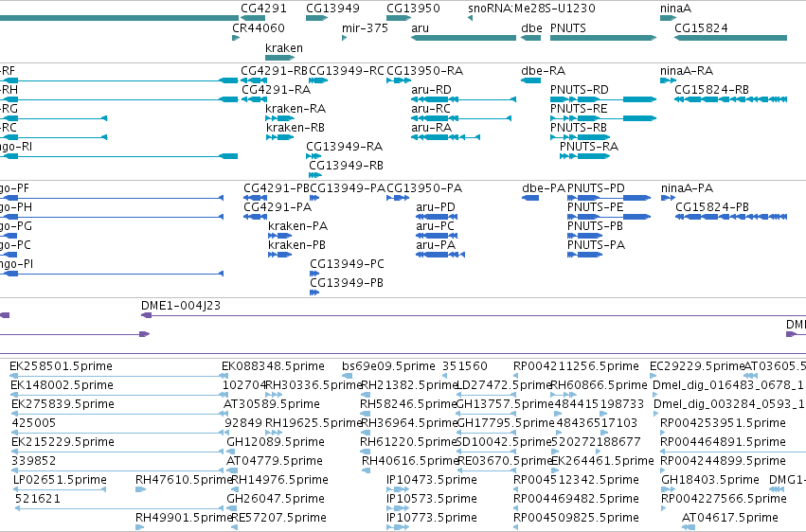Click the PNUTS gene bar in gene track

click(x=603, y=38)
